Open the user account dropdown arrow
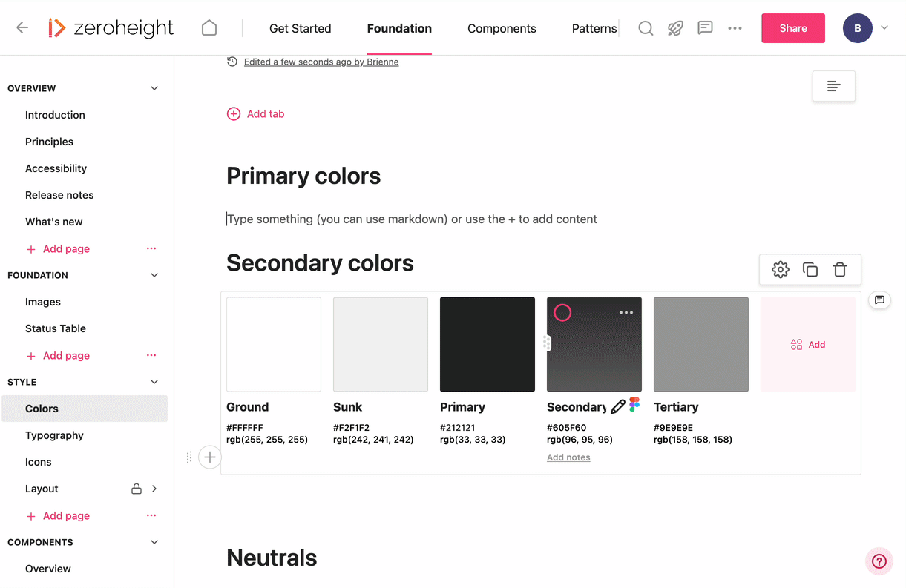Image resolution: width=906 pixels, height=588 pixels. pos(884,28)
